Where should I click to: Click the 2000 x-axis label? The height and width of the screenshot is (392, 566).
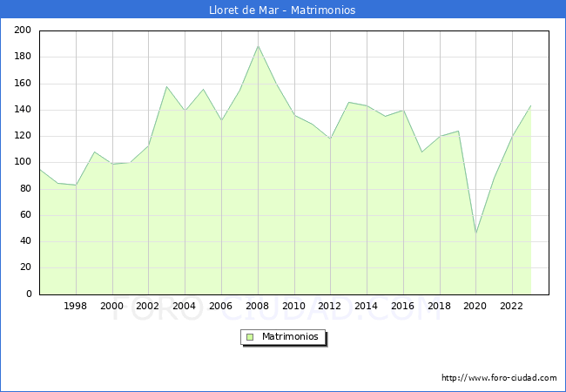pyautogui.click(x=111, y=306)
